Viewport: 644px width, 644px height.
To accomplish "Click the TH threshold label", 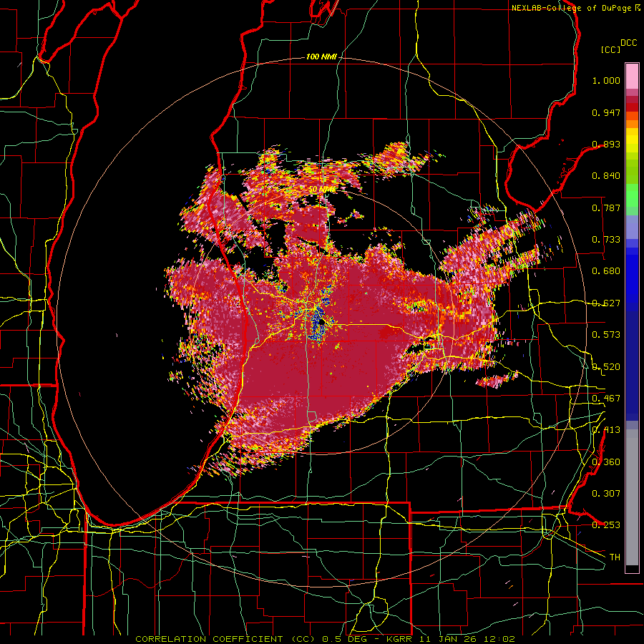I will pos(615,557).
